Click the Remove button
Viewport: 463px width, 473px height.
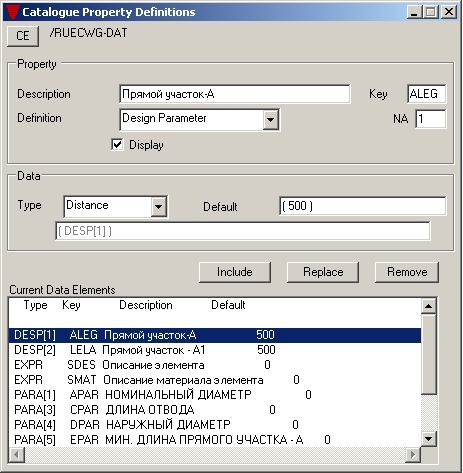407,272
